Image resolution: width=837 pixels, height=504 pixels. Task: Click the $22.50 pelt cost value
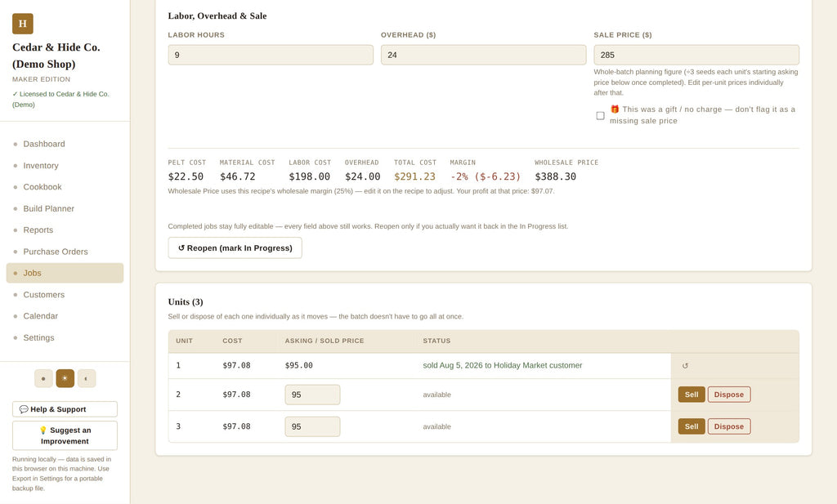(x=186, y=176)
